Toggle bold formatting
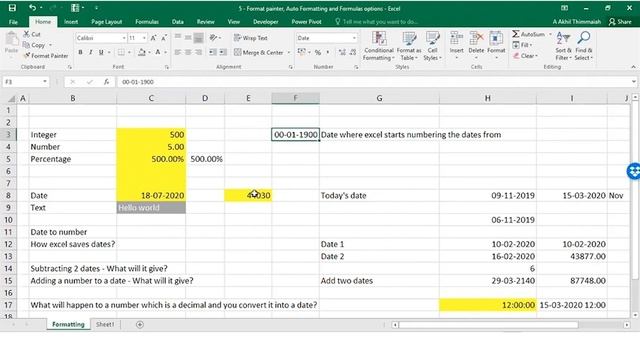 pos(80,52)
